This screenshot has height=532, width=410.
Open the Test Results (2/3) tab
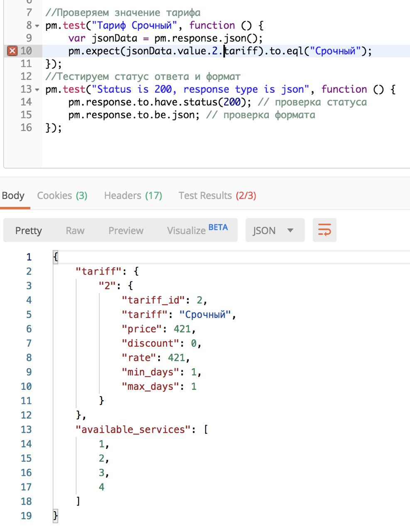tap(217, 195)
